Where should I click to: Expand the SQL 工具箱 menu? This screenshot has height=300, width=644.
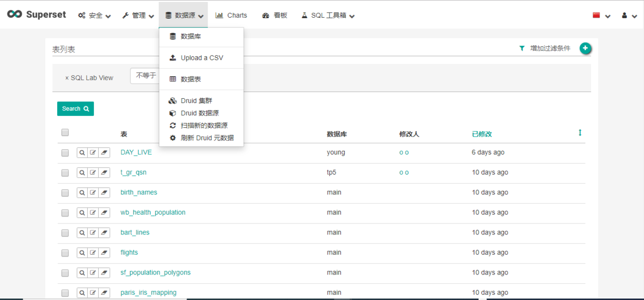click(x=328, y=16)
